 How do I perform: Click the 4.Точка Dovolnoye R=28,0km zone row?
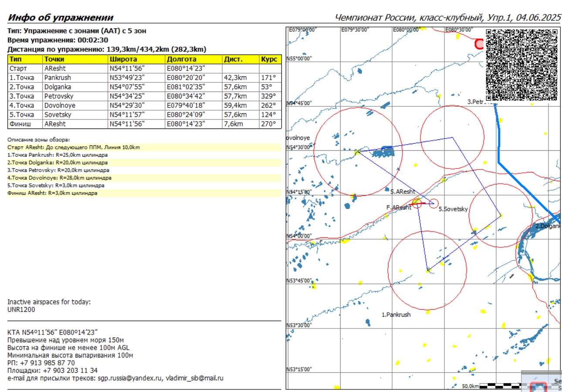(59, 178)
